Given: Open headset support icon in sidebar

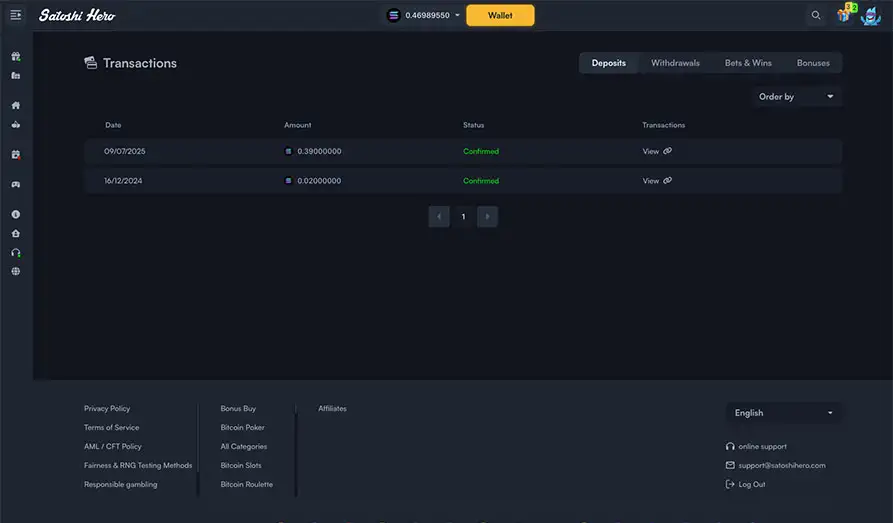Looking at the screenshot, I should pyautogui.click(x=16, y=253).
